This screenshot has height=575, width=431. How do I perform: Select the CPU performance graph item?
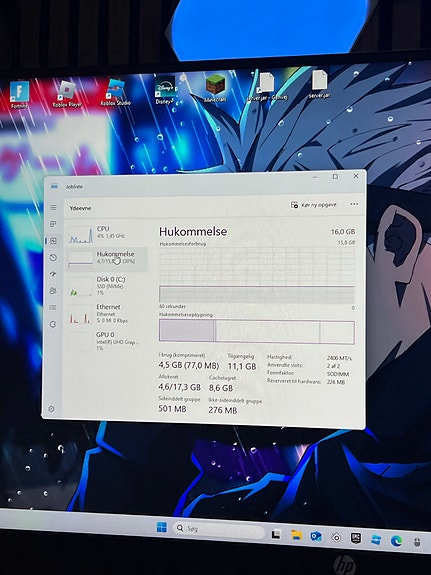tap(107, 235)
